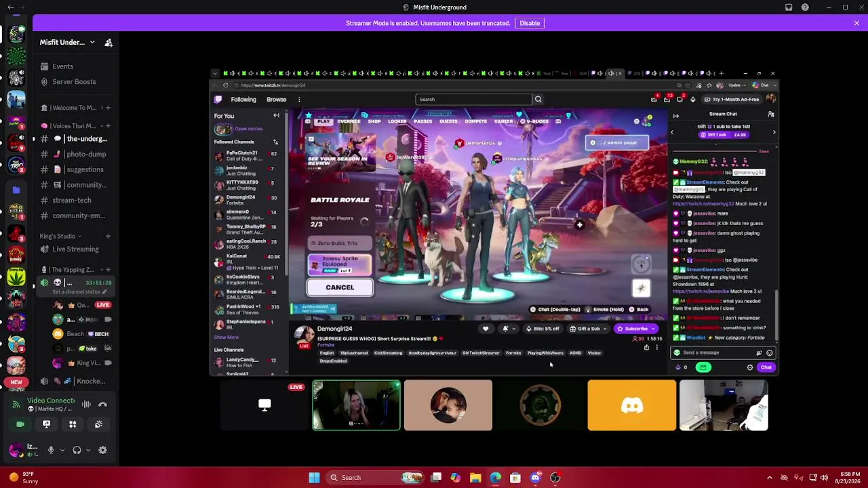Add a channel to King's Studio category
Image resolution: width=868 pixels, height=488 pixels.
[108, 237]
